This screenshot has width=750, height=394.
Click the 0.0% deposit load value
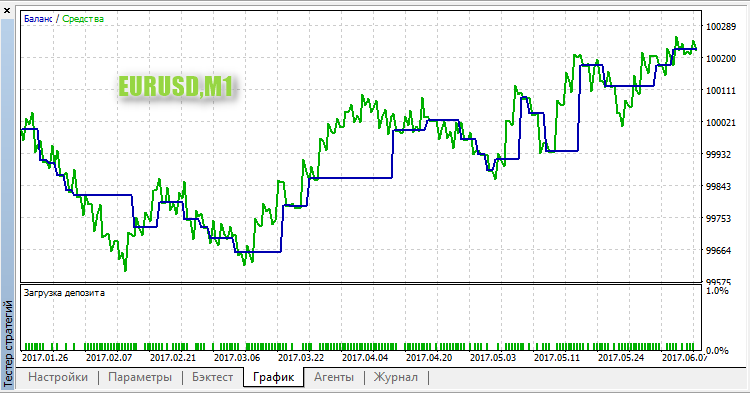tap(717, 351)
